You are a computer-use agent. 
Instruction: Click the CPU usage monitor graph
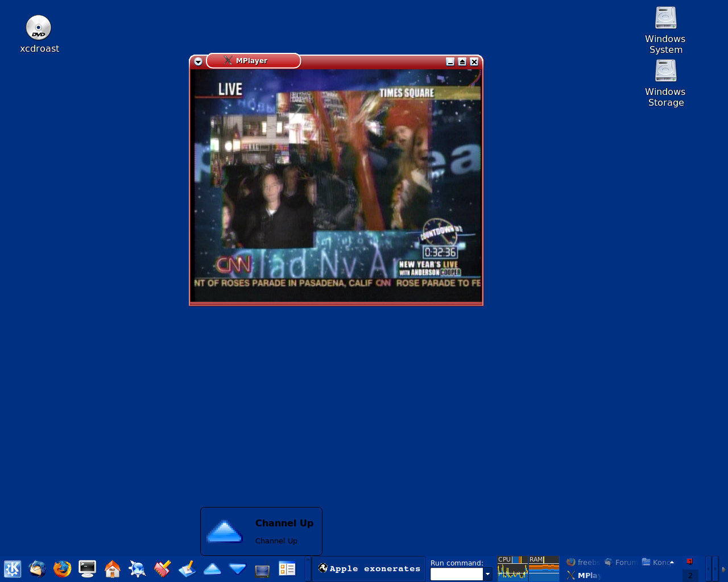tap(512, 568)
